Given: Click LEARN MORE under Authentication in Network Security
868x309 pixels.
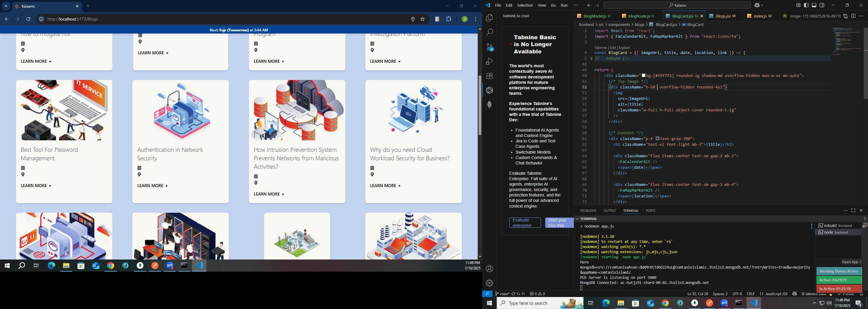Looking at the screenshot, I should (x=152, y=186).
